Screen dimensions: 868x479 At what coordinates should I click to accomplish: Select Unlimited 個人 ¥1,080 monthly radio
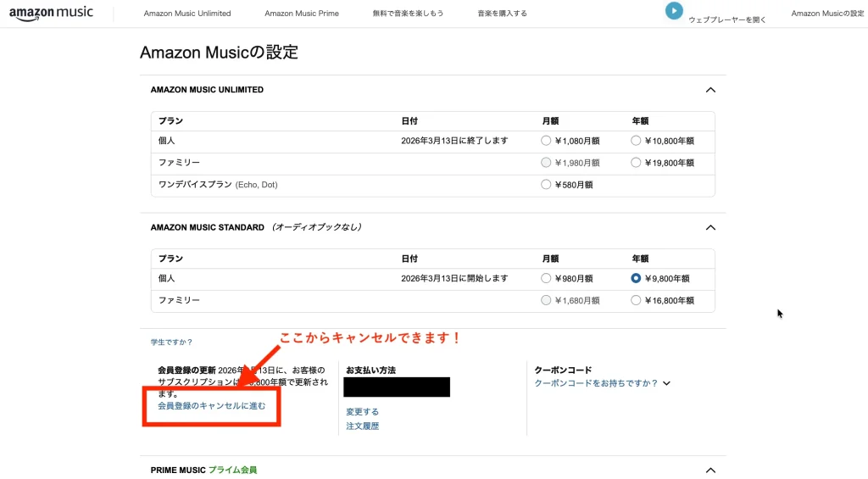(x=547, y=141)
